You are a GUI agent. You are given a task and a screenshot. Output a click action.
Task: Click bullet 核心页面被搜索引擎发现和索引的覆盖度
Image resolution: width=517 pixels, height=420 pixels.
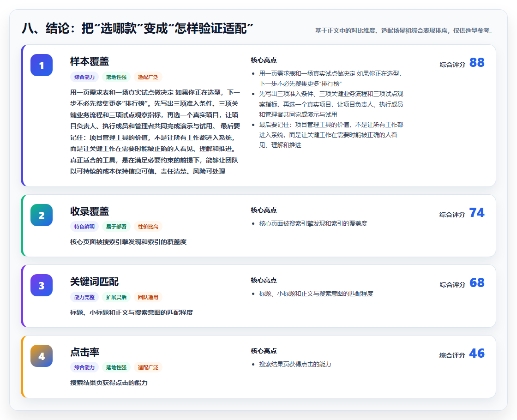pyautogui.click(x=313, y=223)
